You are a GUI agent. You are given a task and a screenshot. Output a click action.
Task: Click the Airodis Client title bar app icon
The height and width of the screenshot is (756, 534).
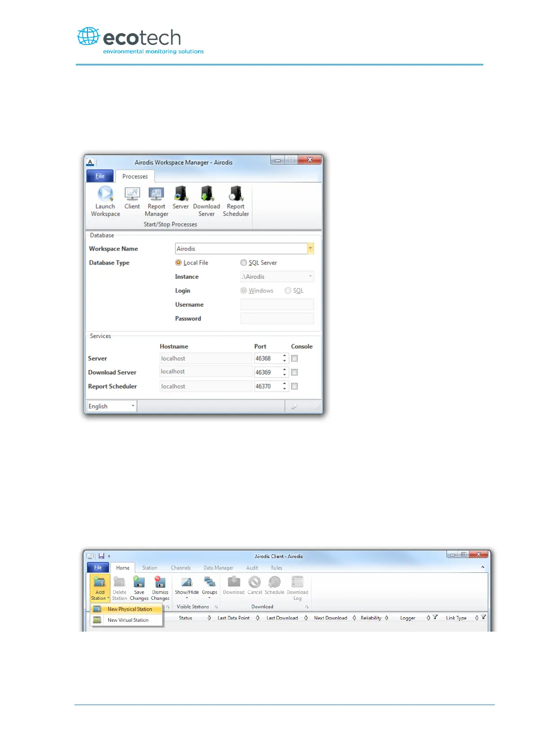pyautogui.click(x=90, y=556)
